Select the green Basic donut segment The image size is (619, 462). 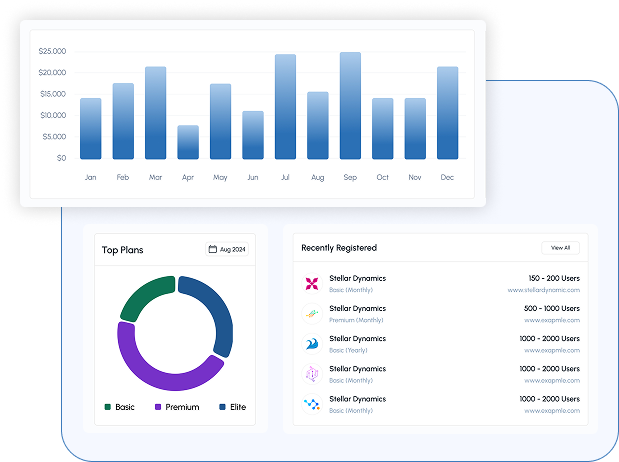[144, 297]
